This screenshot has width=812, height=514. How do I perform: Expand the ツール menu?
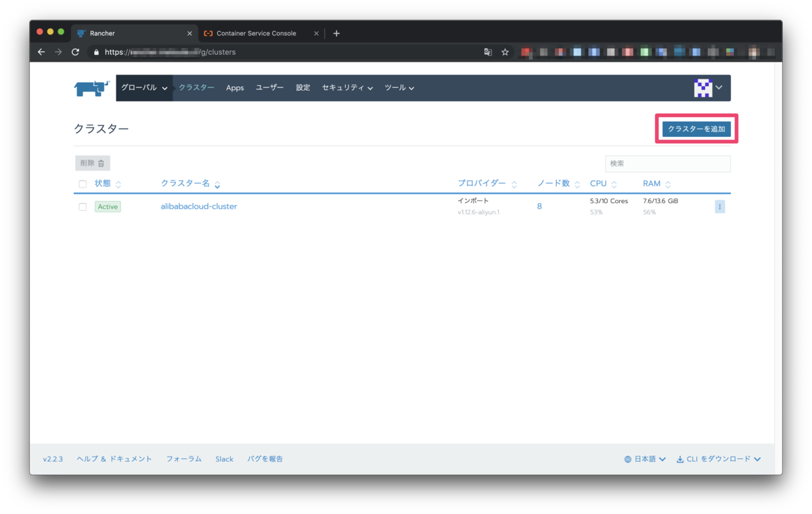pyautogui.click(x=399, y=88)
